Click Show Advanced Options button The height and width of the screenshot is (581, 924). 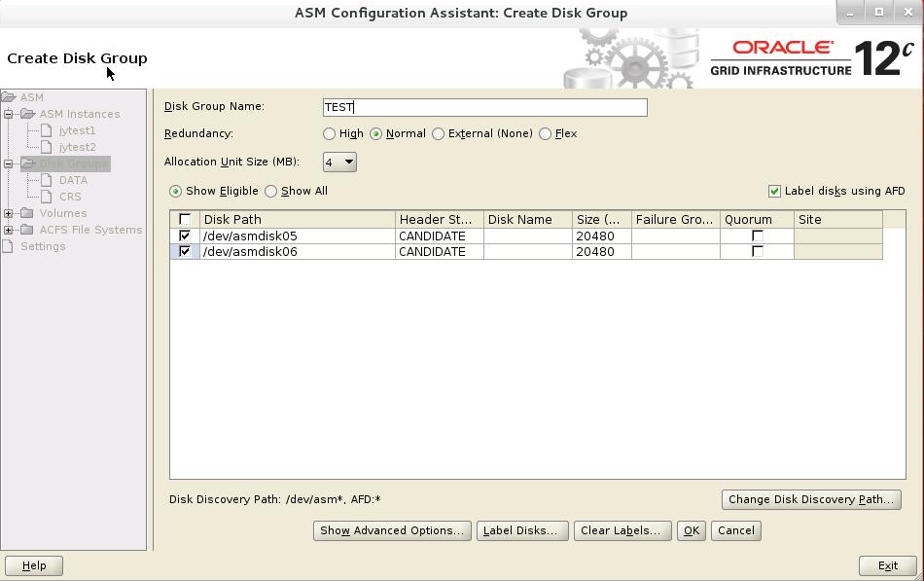pyautogui.click(x=392, y=530)
